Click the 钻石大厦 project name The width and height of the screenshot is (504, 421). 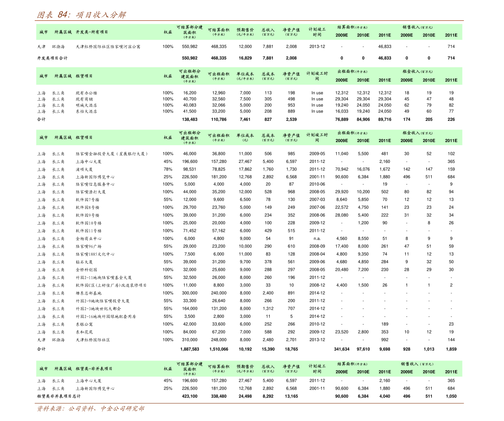tap(84, 262)
